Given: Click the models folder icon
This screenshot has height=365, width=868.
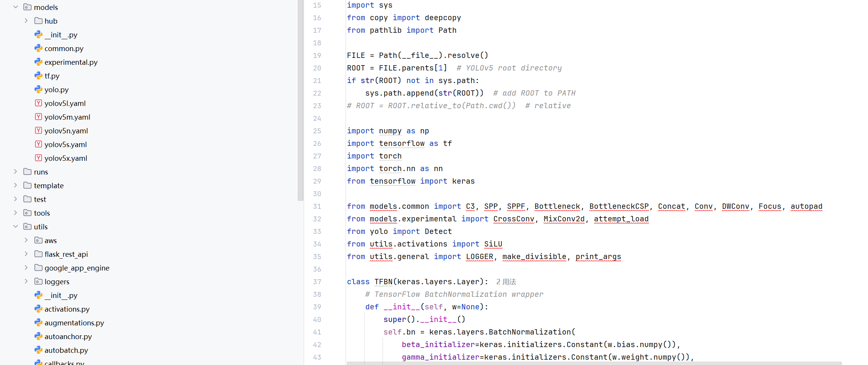Looking at the screenshot, I should click(x=27, y=7).
